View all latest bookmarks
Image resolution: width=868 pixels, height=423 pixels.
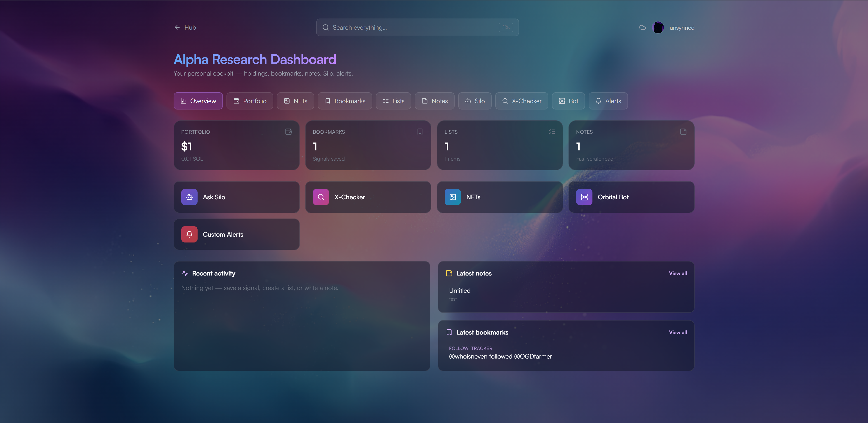tap(678, 332)
